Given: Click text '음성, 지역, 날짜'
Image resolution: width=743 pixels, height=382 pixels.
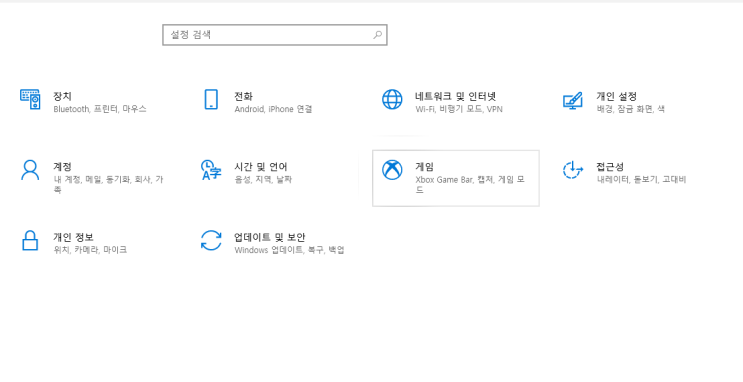Looking at the screenshot, I should [263, 180].
